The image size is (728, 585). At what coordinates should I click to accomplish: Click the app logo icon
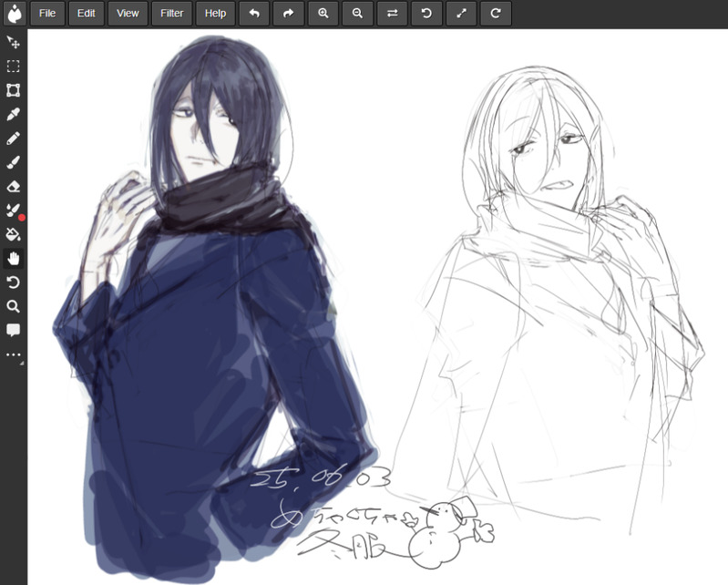click(15, 14)
